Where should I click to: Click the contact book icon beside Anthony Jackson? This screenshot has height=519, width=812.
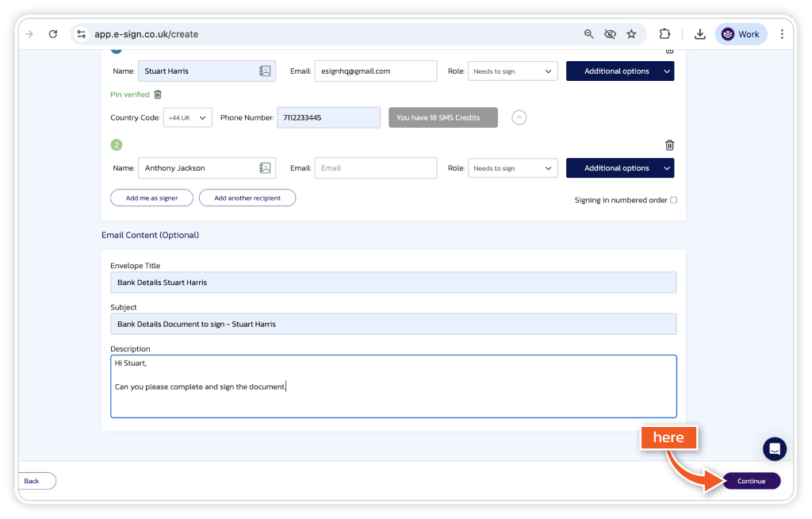(265, 168)
